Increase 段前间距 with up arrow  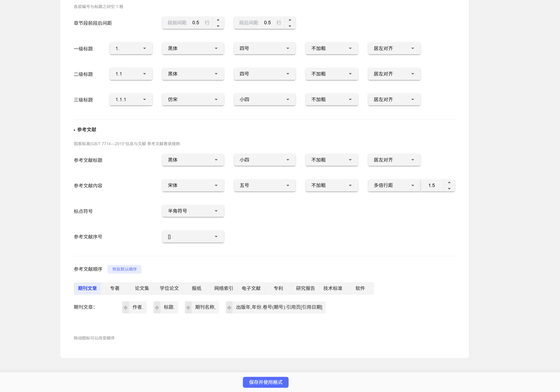point(218,20)
